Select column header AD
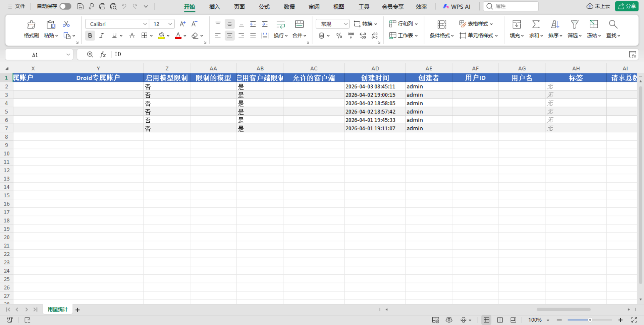 (x=375, y=68)
